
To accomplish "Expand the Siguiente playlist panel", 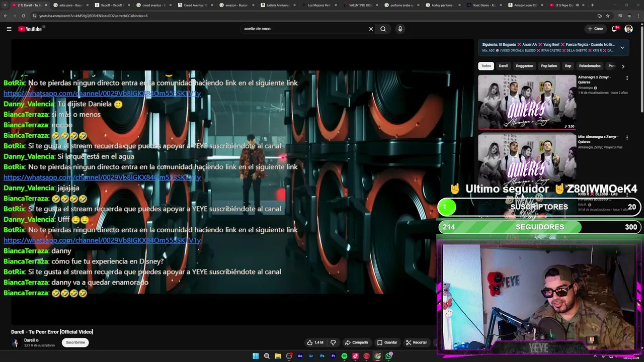I will 622,47.
